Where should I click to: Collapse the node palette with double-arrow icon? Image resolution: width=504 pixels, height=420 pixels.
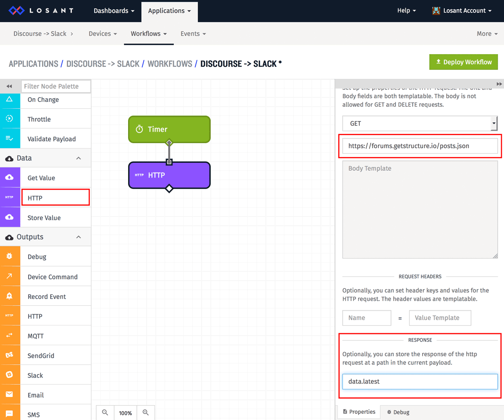click(x=9, y=86)
